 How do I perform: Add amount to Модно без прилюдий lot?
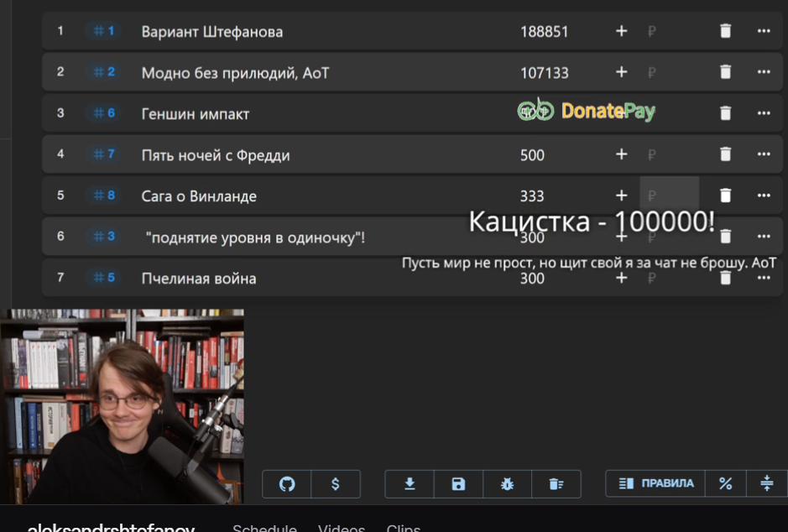[621, 72]
